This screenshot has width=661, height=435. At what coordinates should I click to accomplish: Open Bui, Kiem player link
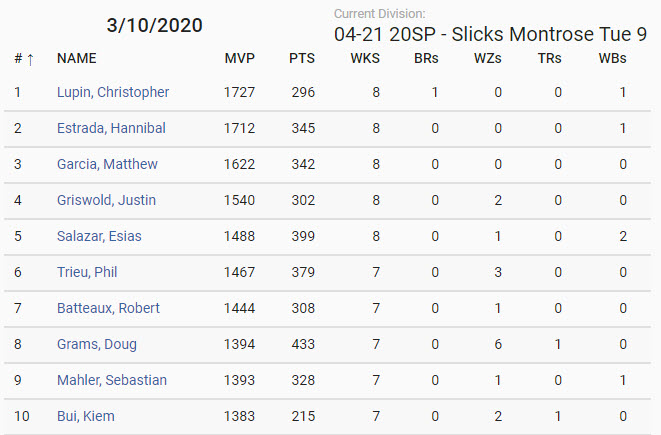[86, 416]
